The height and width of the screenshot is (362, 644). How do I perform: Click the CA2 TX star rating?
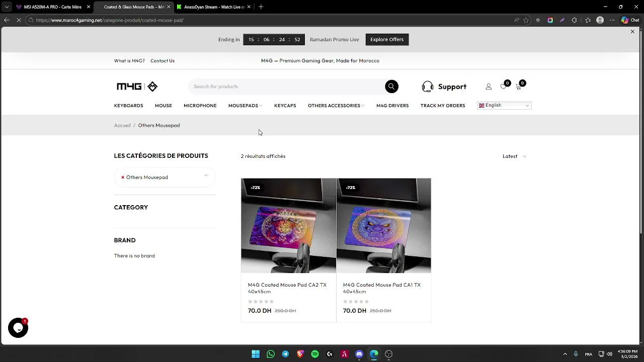261,302
